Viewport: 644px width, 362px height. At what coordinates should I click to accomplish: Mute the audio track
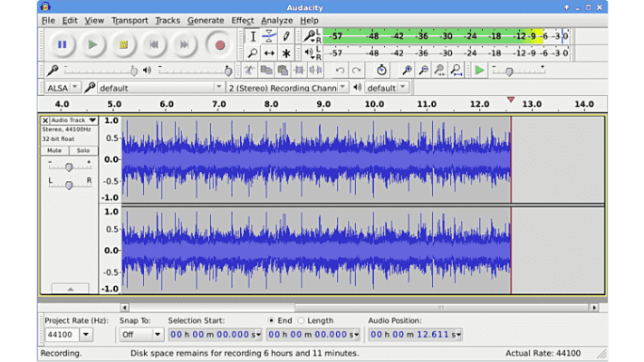pyautogui.click(x=54, y=150)
